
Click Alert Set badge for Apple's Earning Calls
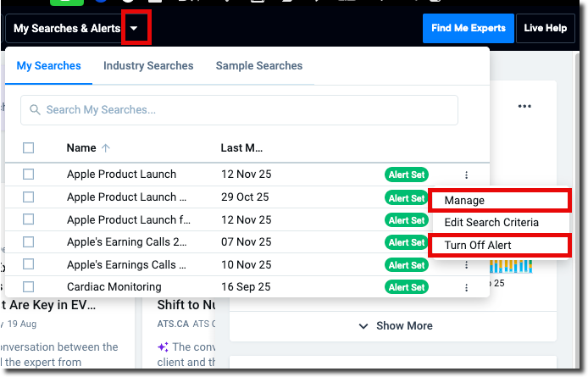[x=407, y=242]
